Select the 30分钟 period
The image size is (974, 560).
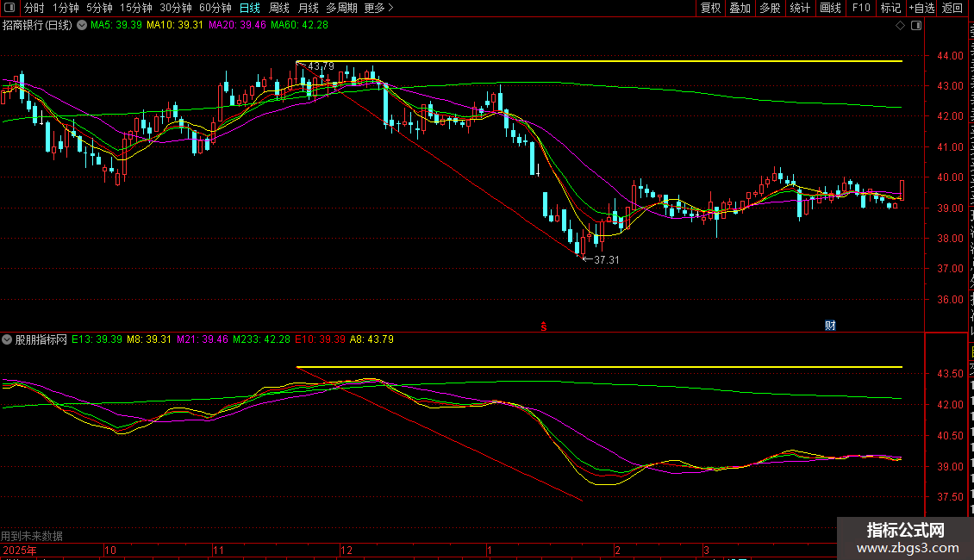(x=176, y=8)
